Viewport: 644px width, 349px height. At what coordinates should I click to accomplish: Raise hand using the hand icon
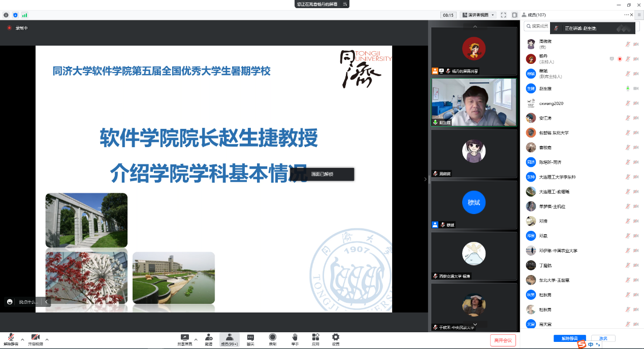coord(295,338)
